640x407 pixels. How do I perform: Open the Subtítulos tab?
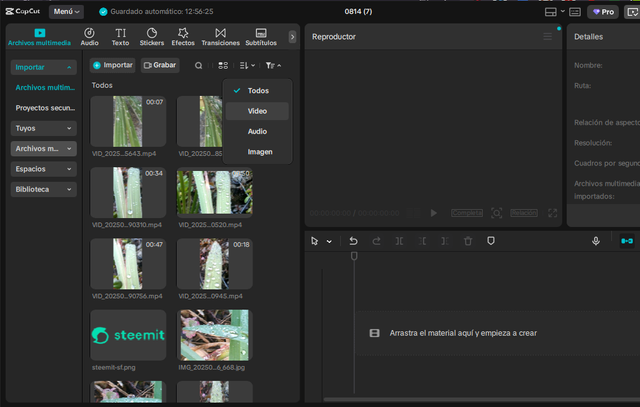coord(261,37)
